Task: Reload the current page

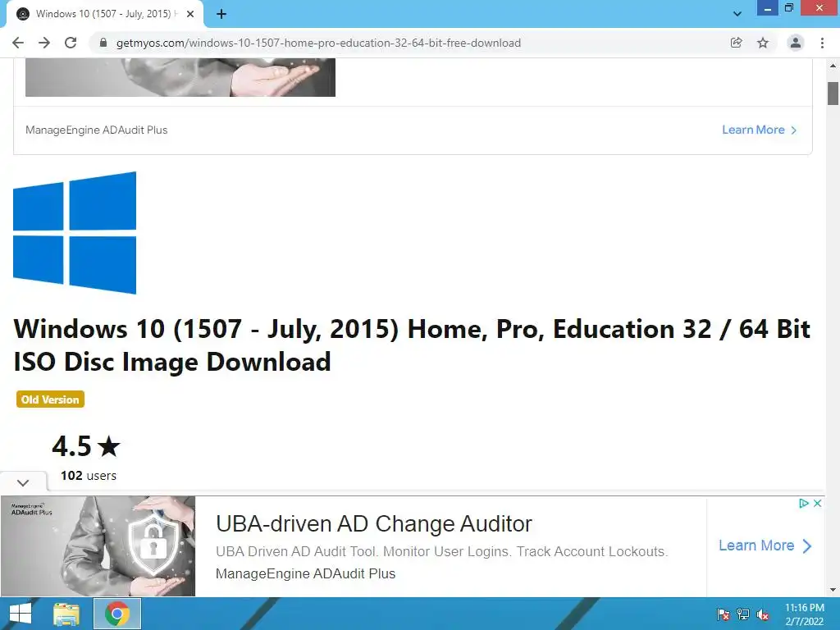Action: 71,43
